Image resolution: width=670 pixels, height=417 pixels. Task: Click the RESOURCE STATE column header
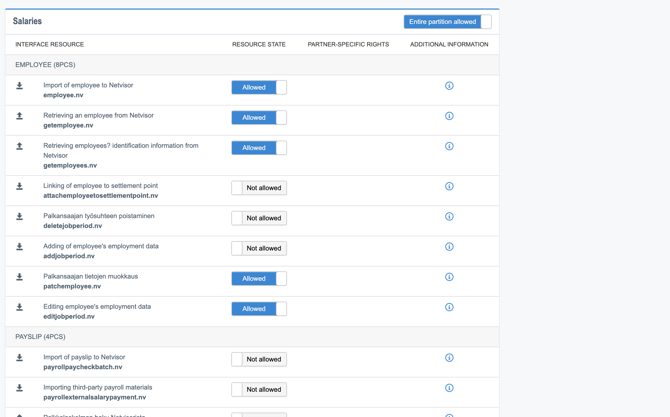click(259, 44)
